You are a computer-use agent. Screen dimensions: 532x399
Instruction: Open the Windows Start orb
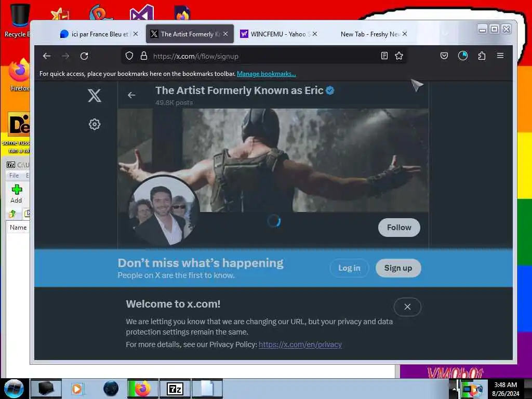coord(14,389)
